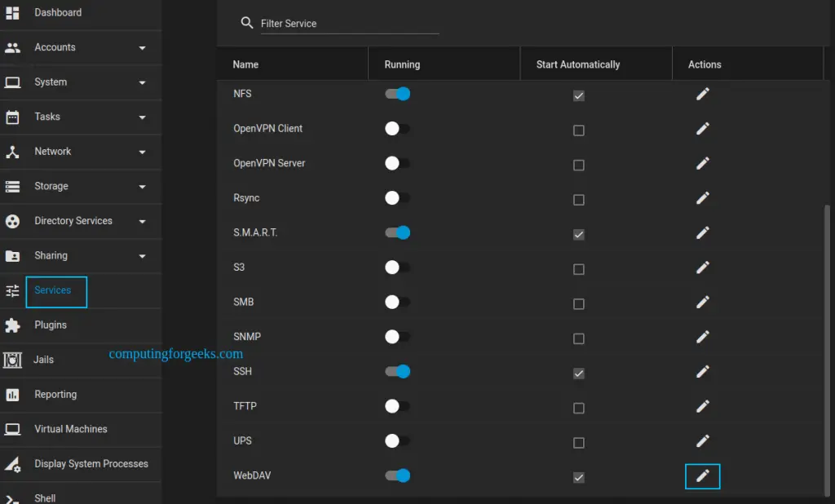Click the Tasks calendar icon

coord(12,117)
